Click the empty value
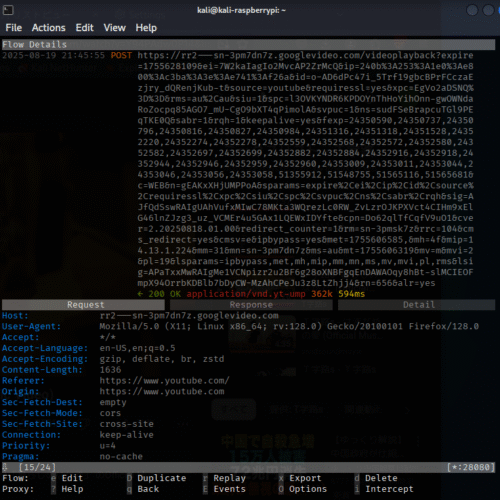 pos(113,402)
